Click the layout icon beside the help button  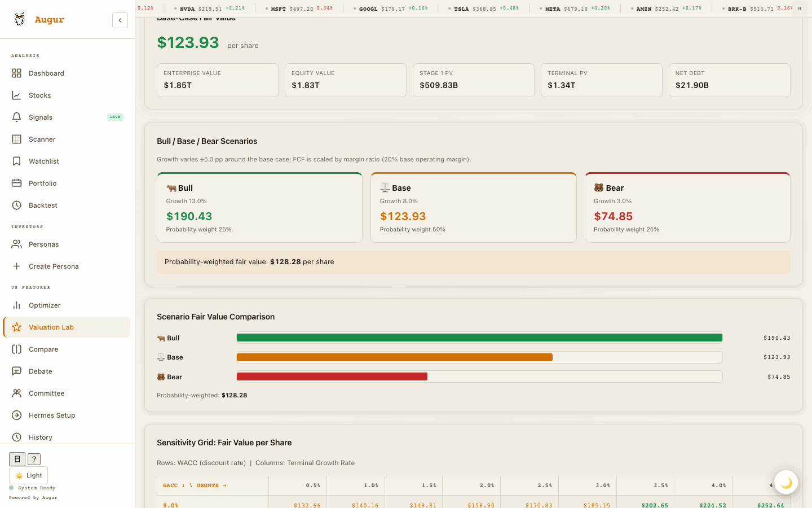17,459
